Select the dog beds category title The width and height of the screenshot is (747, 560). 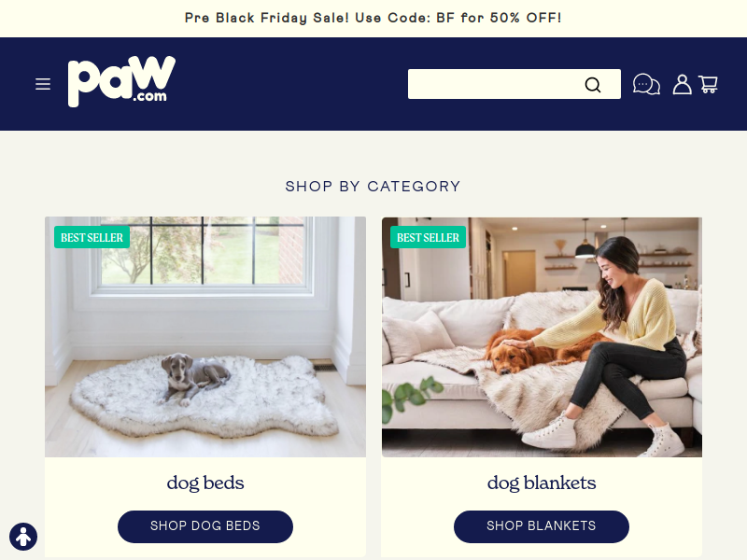click(205, 483)
